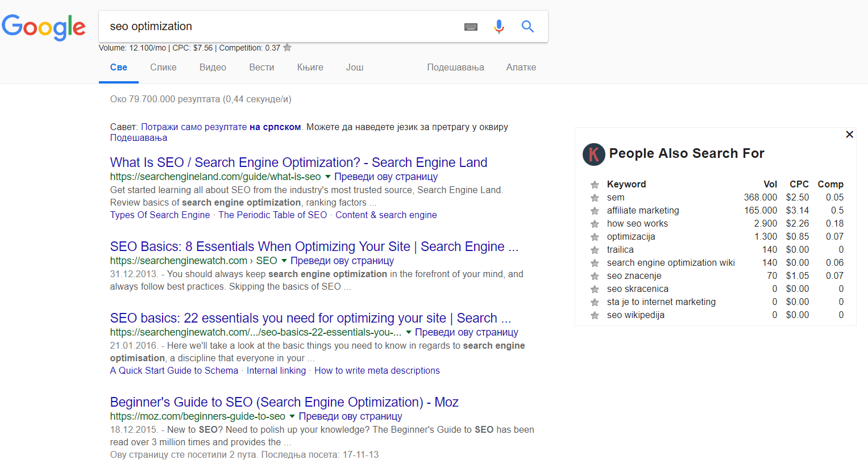Click the star in Keyword header row

(x=595, y=185)
